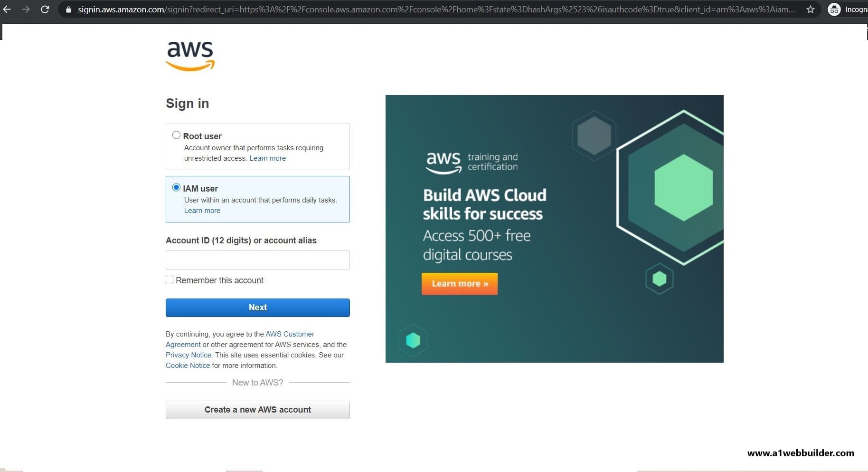Click the AWS training and certification logo

(471, 162)
